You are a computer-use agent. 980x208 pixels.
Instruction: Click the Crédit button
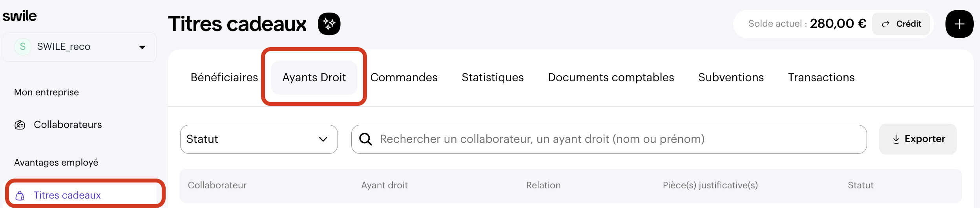tap(901, 24)
